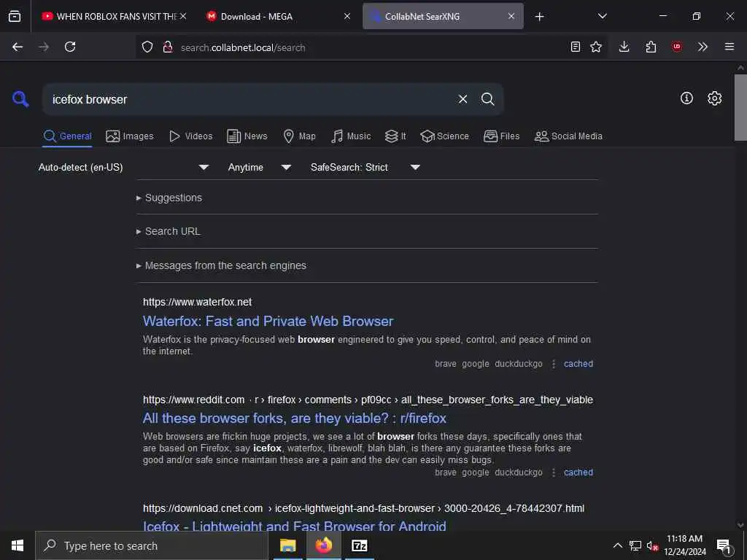Open the tracking protection shield icon
Screen dimensions: 747x560
(147, 47)
